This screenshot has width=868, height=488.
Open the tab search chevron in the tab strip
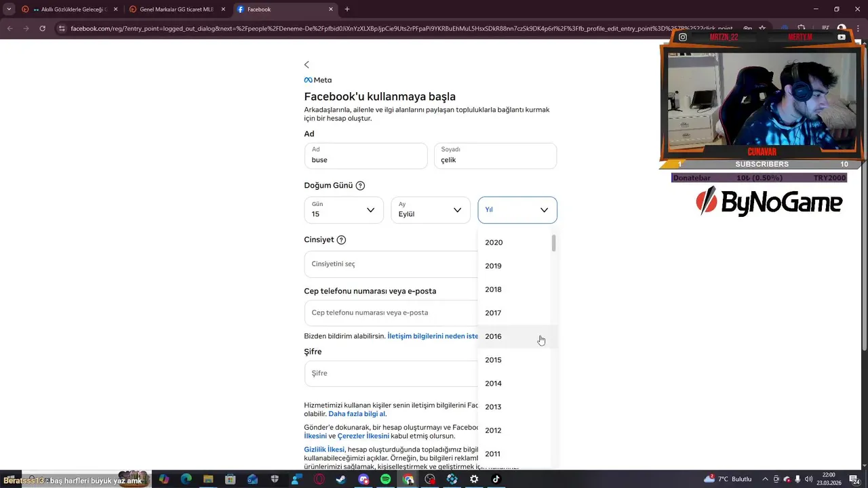[9, 9]
